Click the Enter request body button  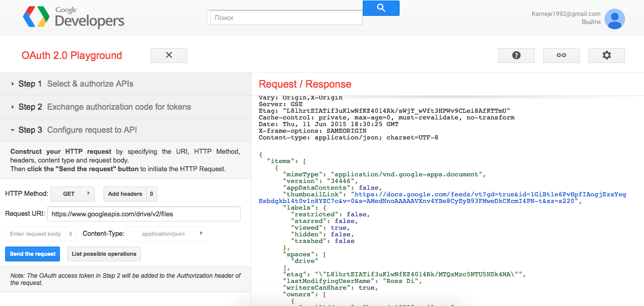pos(35,234)
